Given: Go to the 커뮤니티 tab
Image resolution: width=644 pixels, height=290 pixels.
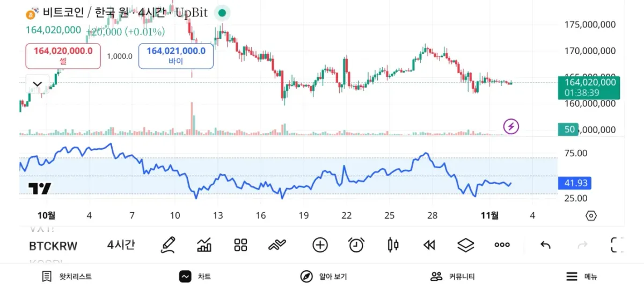Looking at the screenshot, I should click(x=452, y=277).
